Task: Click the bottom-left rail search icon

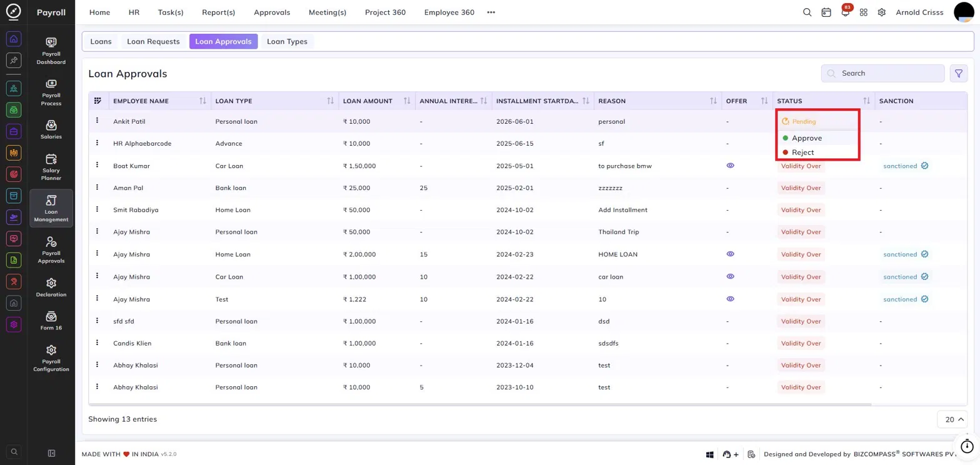Action: (14, 451)
